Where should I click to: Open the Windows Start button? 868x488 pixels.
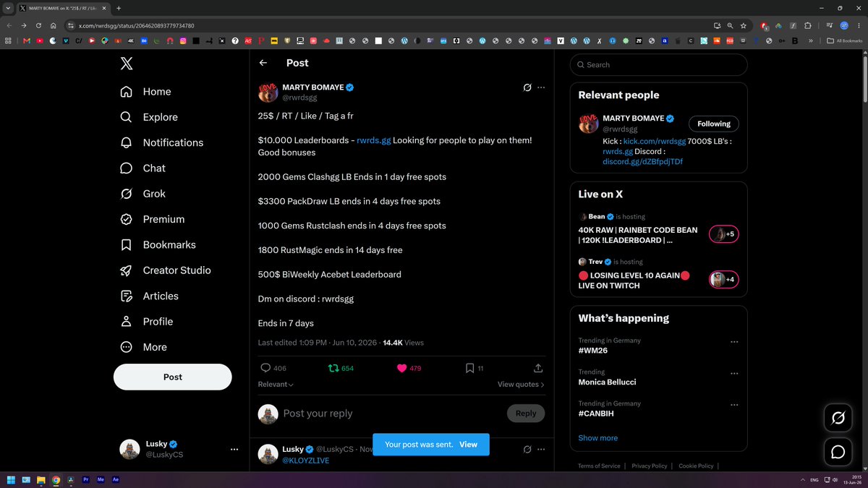point(11,479)
